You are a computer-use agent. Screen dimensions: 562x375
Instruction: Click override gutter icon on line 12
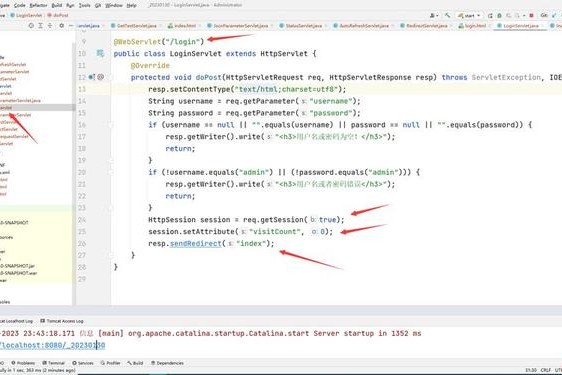tap(92, 77)
